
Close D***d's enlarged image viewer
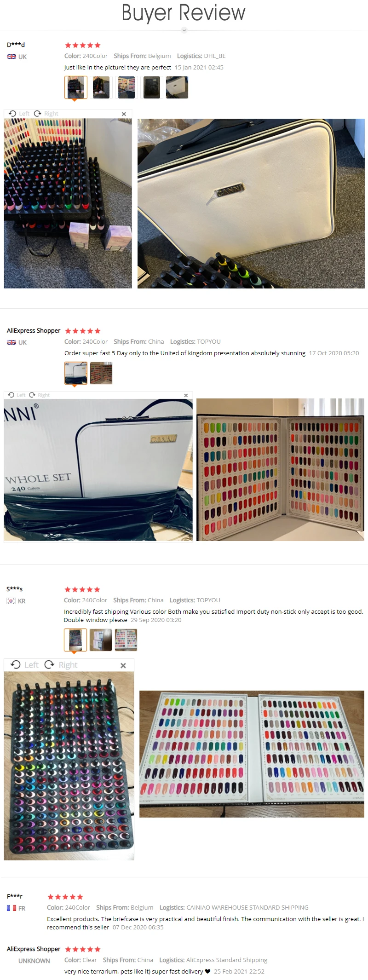coord(124,114)
